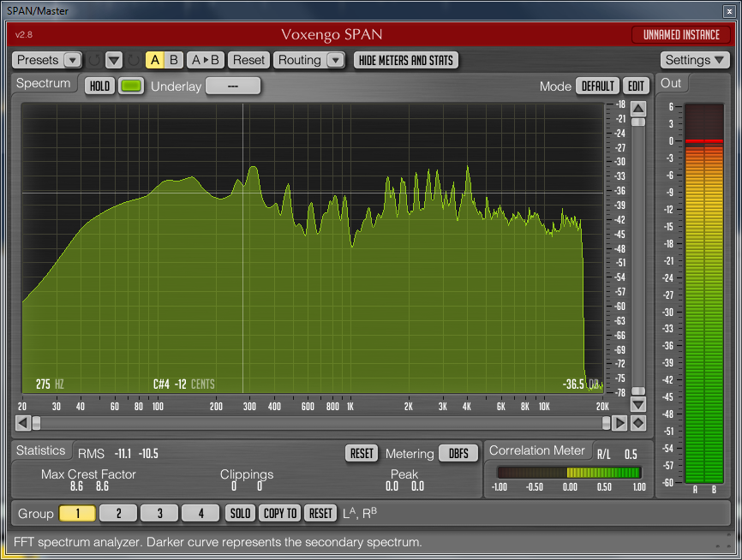Click the diamond zoom reset icon
The width and height of the screenshot is (742, 560).
coord(638,423)
